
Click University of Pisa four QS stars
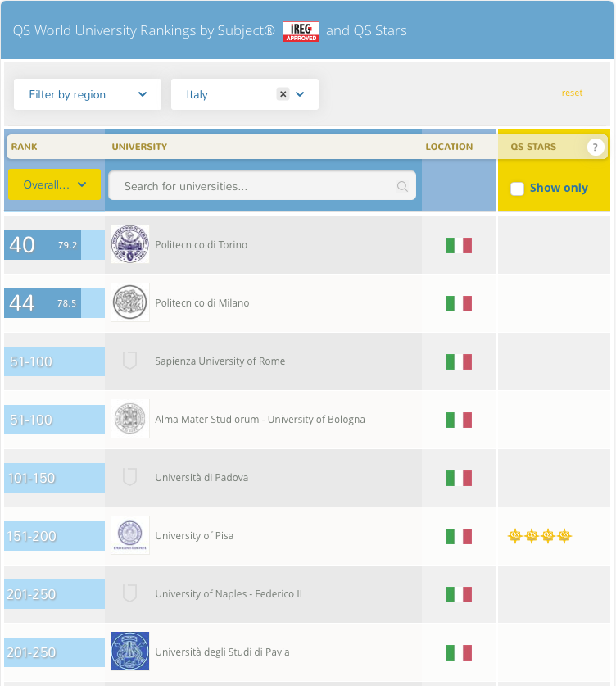tap(540, 536)
